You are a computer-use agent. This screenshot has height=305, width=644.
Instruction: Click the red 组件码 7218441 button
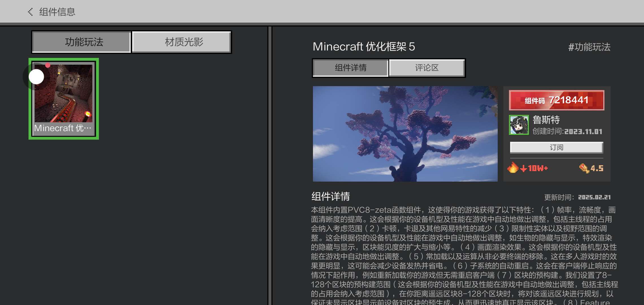tap(556, 100)
